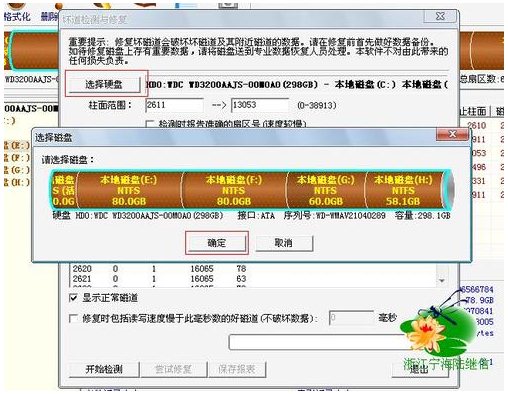508x394 pixels.
Task: Click the 格式化 toolbar item in main window
Action: [x=17, y=16]
